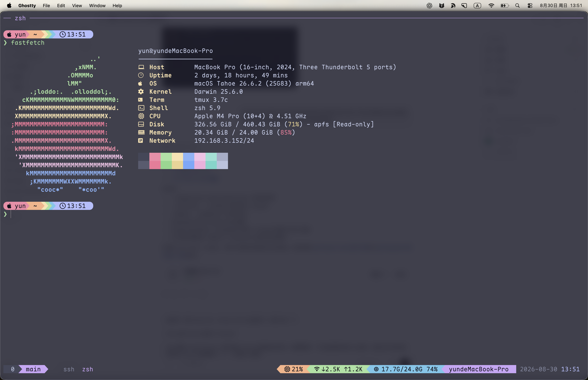
Task: Click the shell value 'zsh 5.9'
Action: (207, 108)
